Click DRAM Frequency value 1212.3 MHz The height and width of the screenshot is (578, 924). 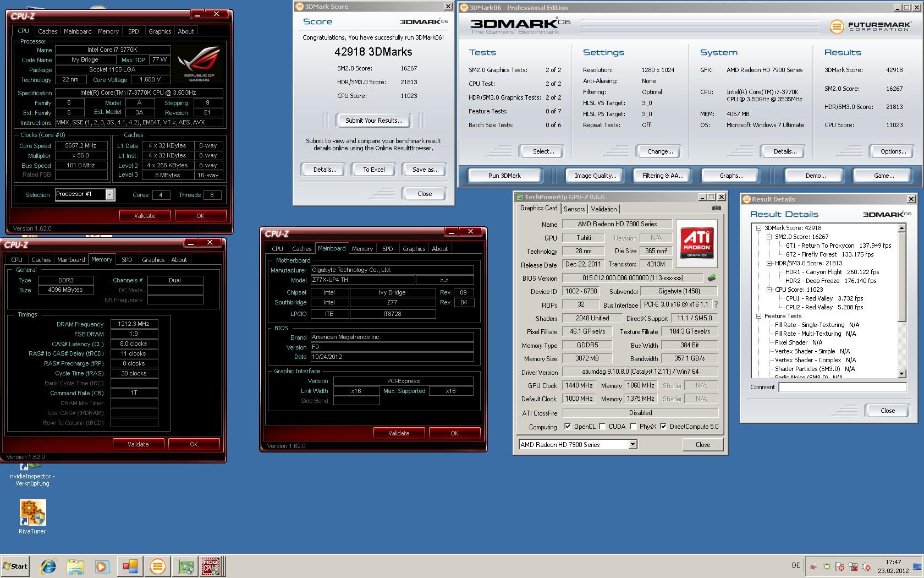point(134,324)
